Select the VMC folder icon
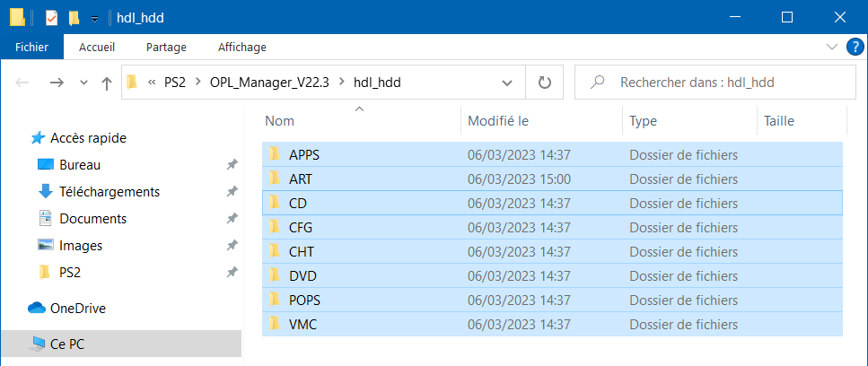 [x=274, y=324]
